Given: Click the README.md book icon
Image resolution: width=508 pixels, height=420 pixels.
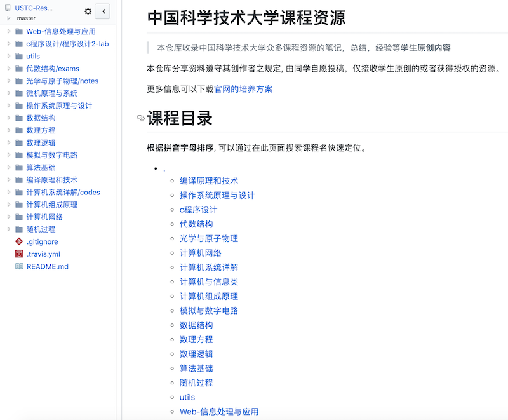Looking at the screenshot, I should (18, 266).
